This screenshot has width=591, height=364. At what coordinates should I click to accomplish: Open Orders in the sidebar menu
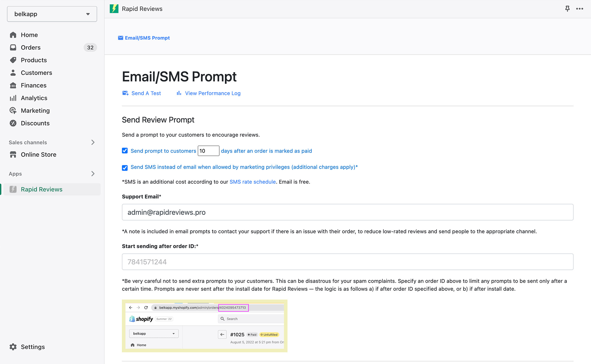31,48
